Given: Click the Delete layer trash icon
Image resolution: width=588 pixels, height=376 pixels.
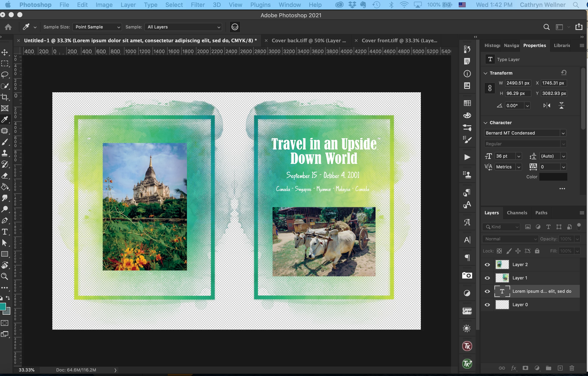Looking at the screenshot, I should (x=572, y=368).
